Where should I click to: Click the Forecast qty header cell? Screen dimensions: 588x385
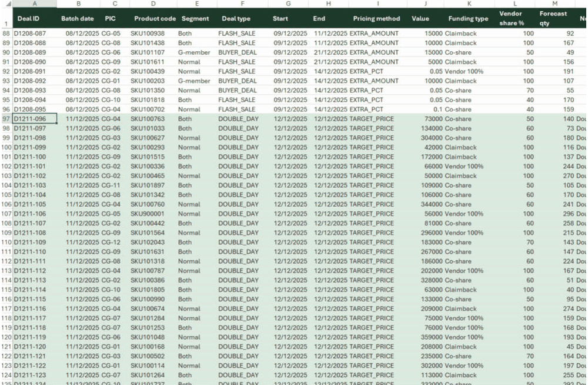[x=553, y=18]
